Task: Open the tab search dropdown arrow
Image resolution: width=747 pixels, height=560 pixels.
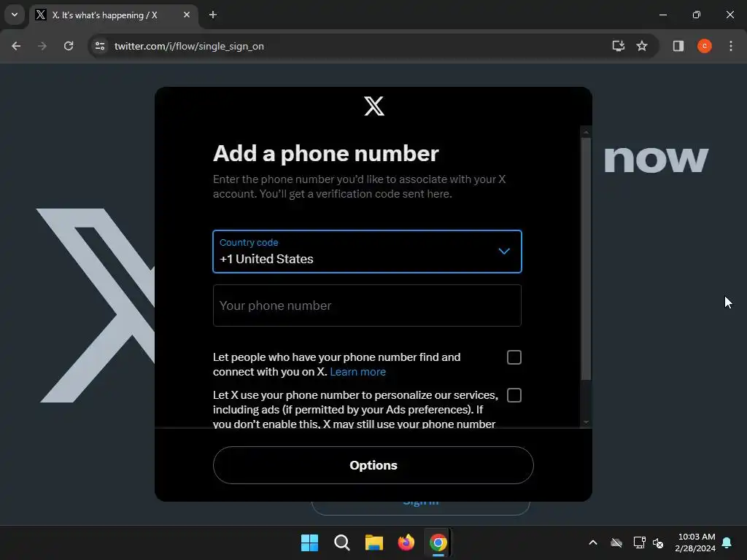Action: point(15,15)
